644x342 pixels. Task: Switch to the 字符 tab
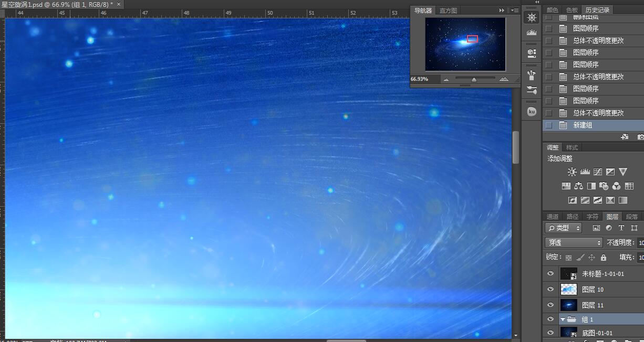pos(593,216)
